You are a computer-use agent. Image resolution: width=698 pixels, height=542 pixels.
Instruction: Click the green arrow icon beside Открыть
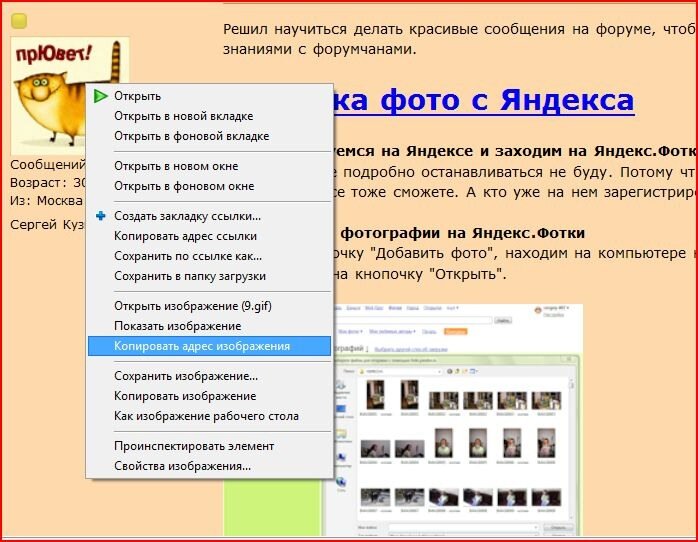(x=100, y=96)
